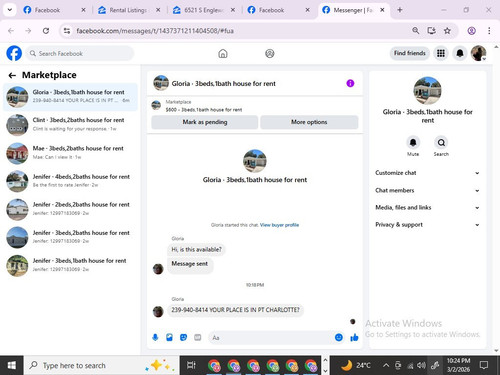Open Mae 3beds,2baths conversation
This screenshot has width=500, height=375.
(70, 153)
